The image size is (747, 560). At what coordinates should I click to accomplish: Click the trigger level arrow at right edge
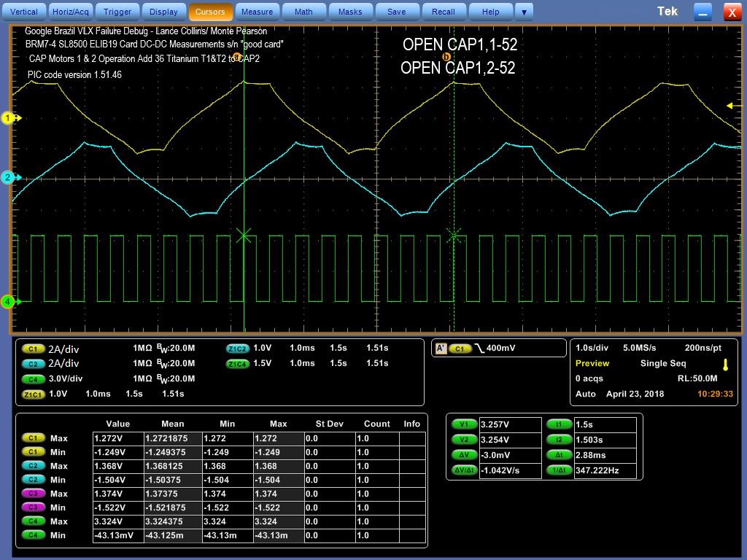click(730, 106)
